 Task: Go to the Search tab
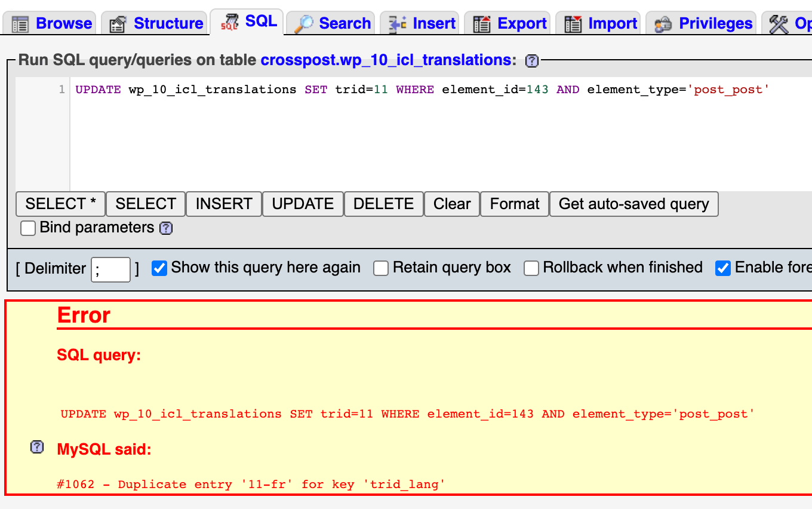pos(330,23)
